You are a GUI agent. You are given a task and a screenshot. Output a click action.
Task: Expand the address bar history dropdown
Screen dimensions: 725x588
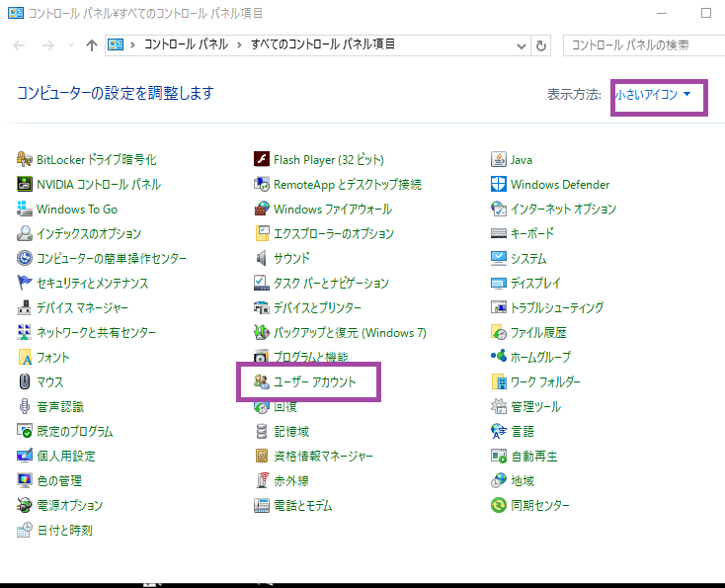522,45
